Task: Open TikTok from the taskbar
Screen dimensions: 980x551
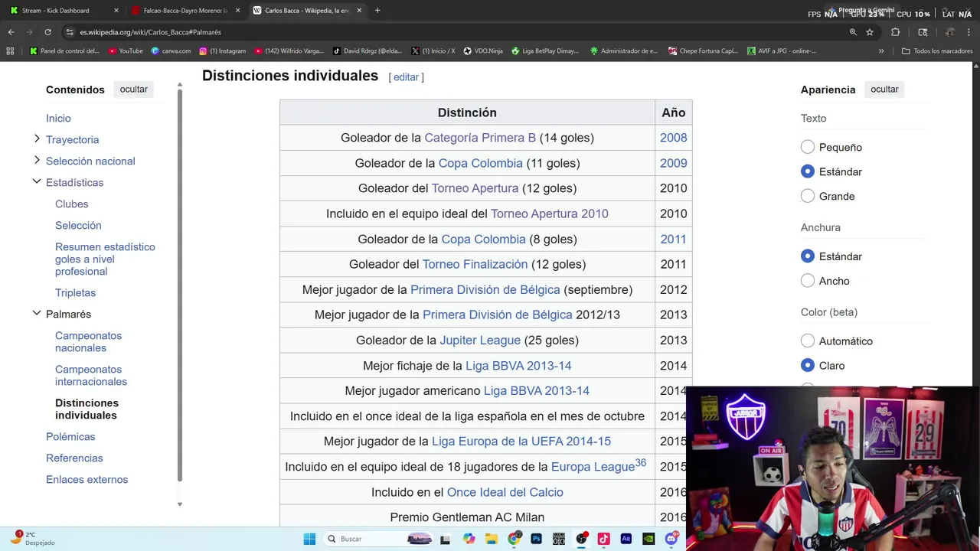Action: point(603,539)
